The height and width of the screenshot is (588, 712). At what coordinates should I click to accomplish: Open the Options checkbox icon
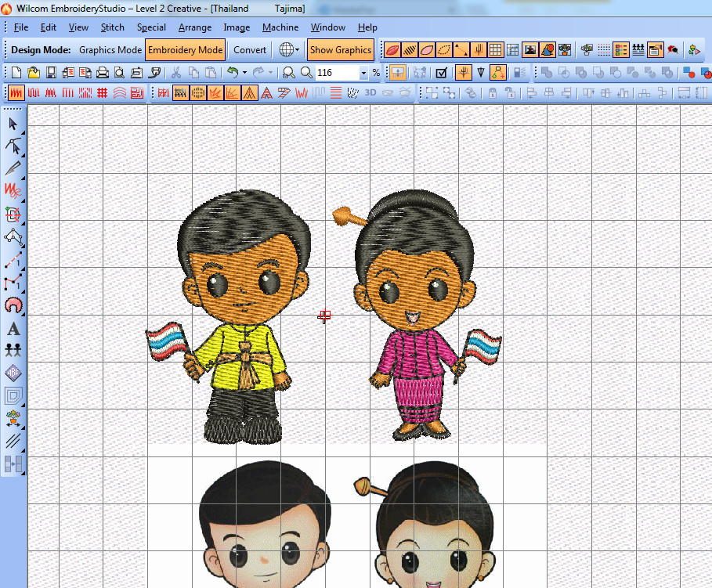[x=441, y=73]
